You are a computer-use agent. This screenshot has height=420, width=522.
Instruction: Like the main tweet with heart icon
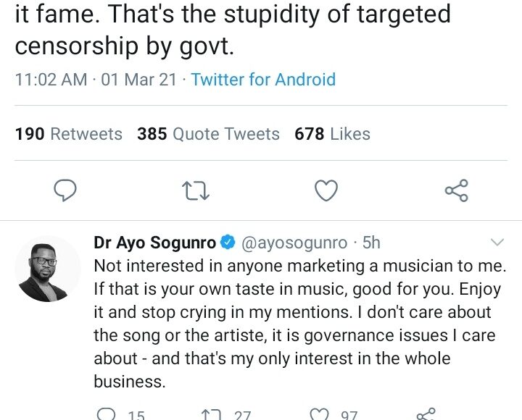[326, 190]
